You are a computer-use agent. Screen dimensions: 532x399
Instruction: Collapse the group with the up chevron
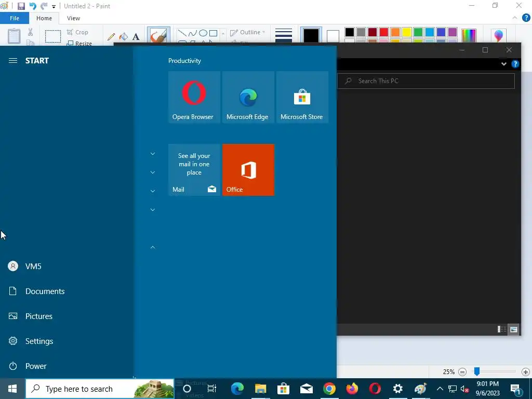point(153,247)
